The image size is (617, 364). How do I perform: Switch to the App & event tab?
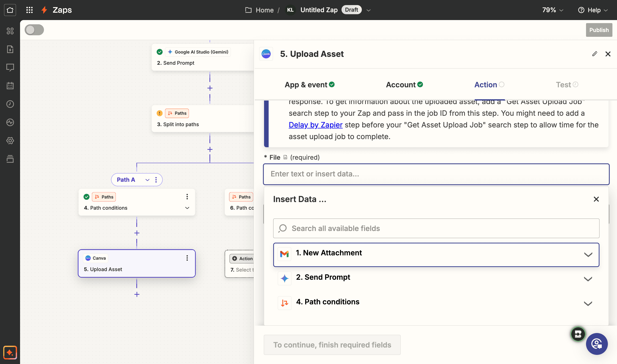[310, 85]
